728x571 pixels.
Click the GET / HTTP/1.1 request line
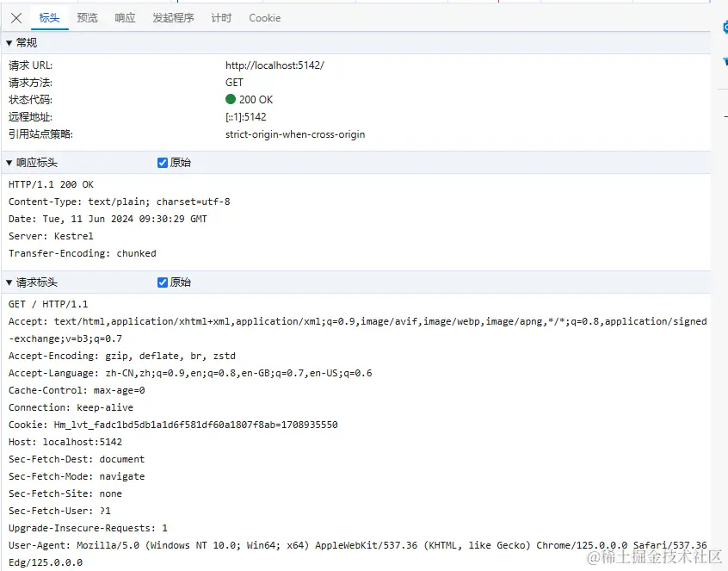pyautogui.click(x=48, y=304)
